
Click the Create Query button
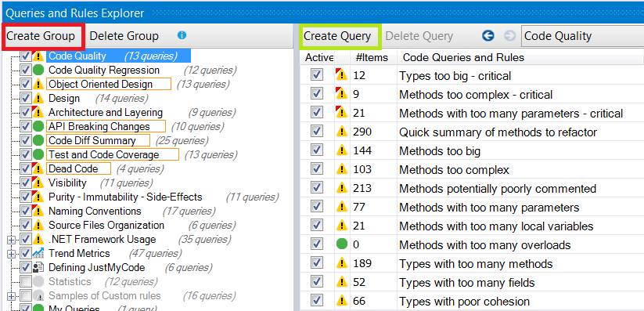click(x=337, y=36)
